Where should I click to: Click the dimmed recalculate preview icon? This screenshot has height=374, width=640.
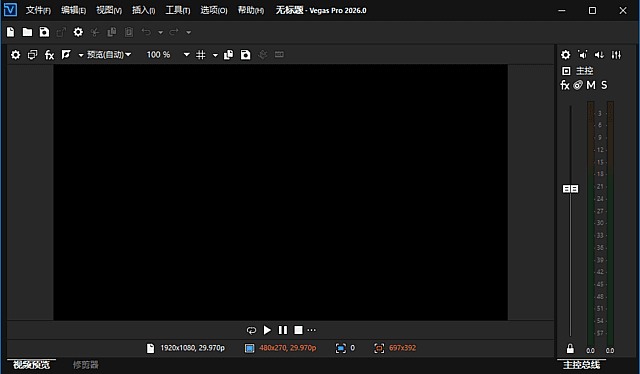click(x=263, y=55)
